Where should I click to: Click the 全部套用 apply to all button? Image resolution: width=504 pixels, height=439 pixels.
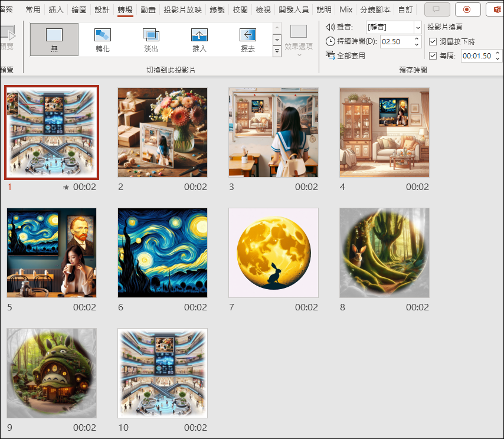tap(345, 55)
